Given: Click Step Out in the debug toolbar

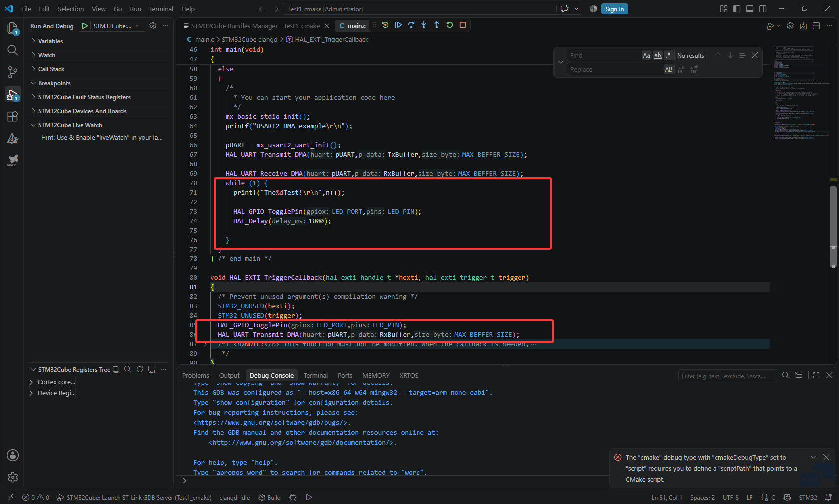Looking at the screenshot, I should [x=437, y=25].
